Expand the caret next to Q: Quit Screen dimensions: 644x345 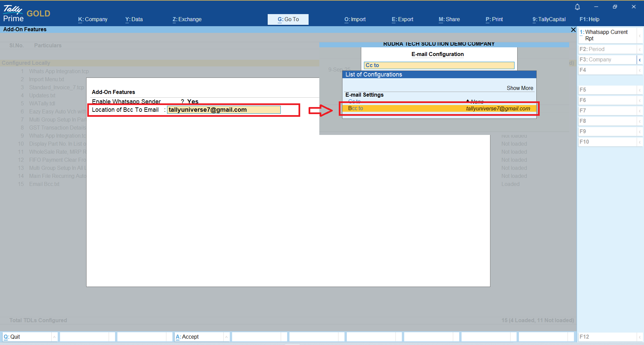54,337
